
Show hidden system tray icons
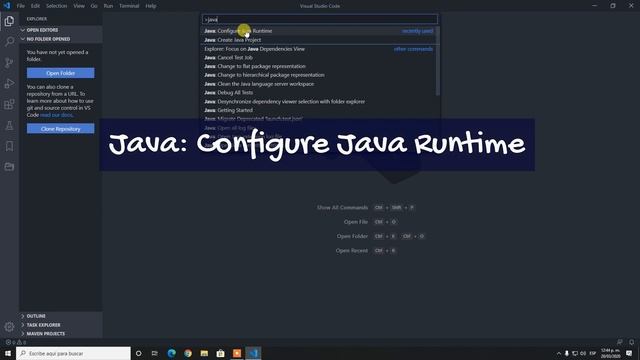coord(559,353)
